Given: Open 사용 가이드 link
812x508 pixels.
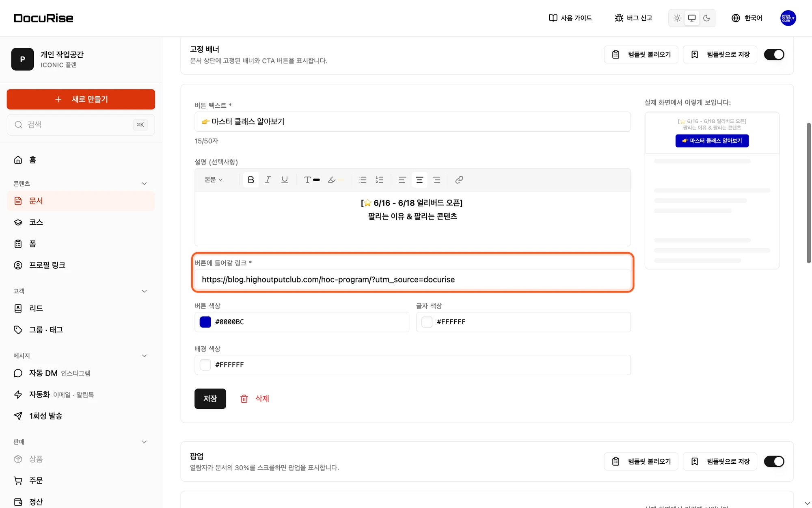Looking at the screenshot, I should tap(570, 18).
